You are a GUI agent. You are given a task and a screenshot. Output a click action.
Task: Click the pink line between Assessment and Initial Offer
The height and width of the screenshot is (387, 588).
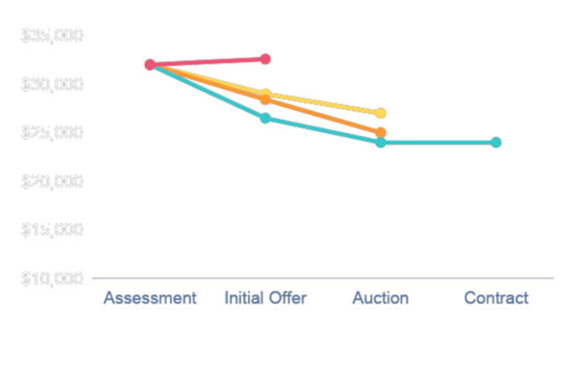(x=207, y=62)
